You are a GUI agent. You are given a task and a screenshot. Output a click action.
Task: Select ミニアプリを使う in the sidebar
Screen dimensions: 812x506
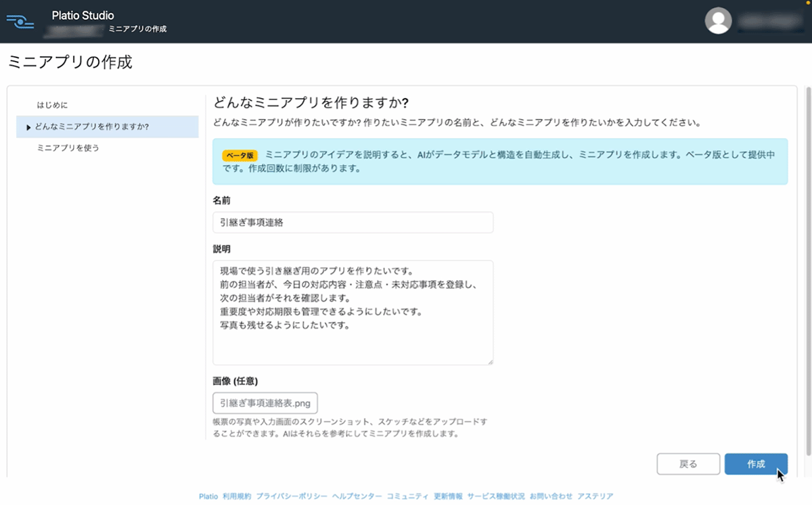tap(68, 147)
